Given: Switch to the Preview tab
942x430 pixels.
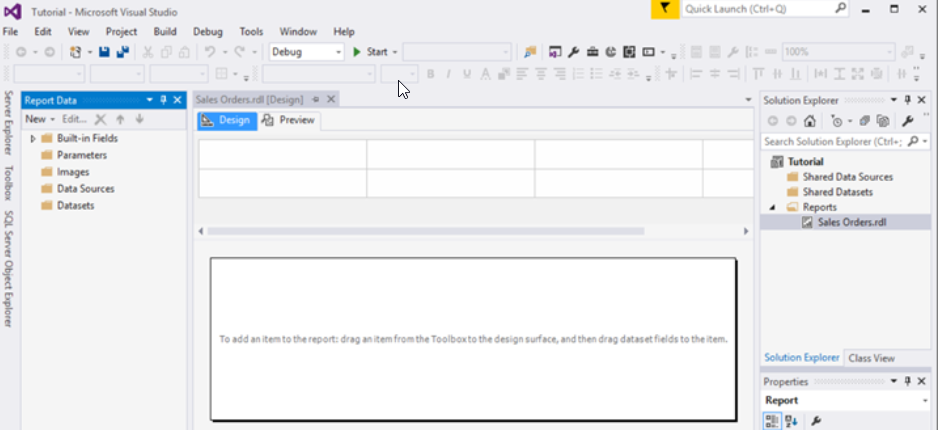Looking at the screenshot, I should (289, 120).
